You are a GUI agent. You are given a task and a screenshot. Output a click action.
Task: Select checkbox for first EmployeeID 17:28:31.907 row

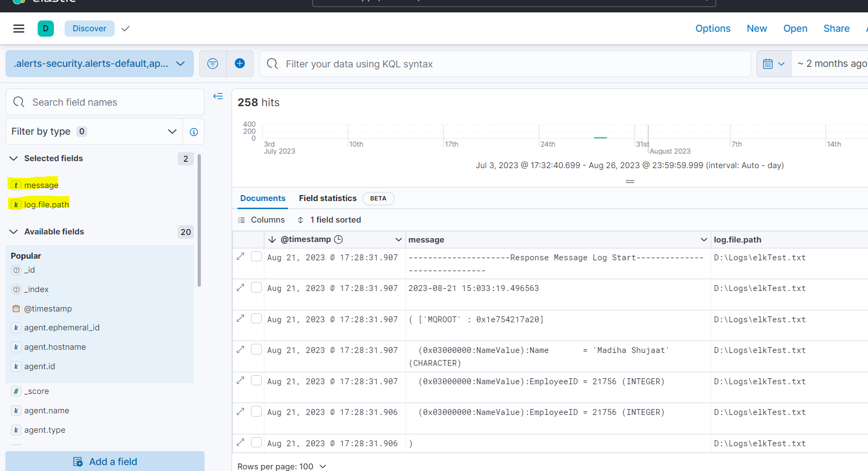coord(256,380)
